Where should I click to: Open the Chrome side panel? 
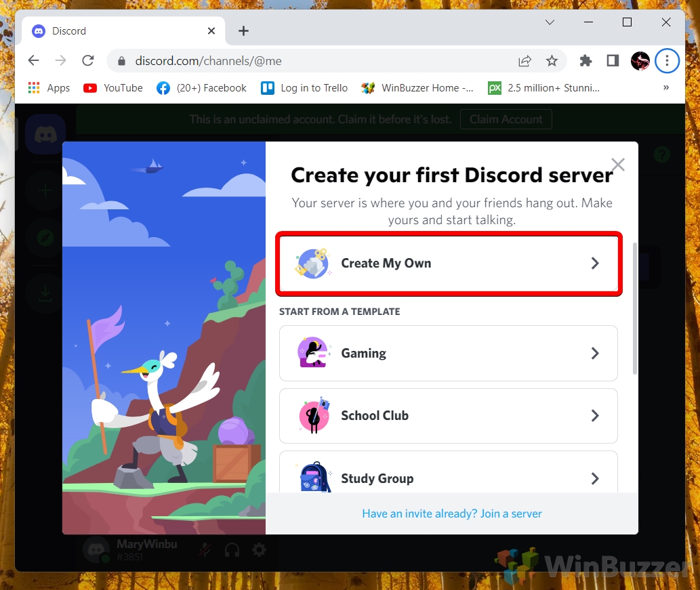(613, 61)
